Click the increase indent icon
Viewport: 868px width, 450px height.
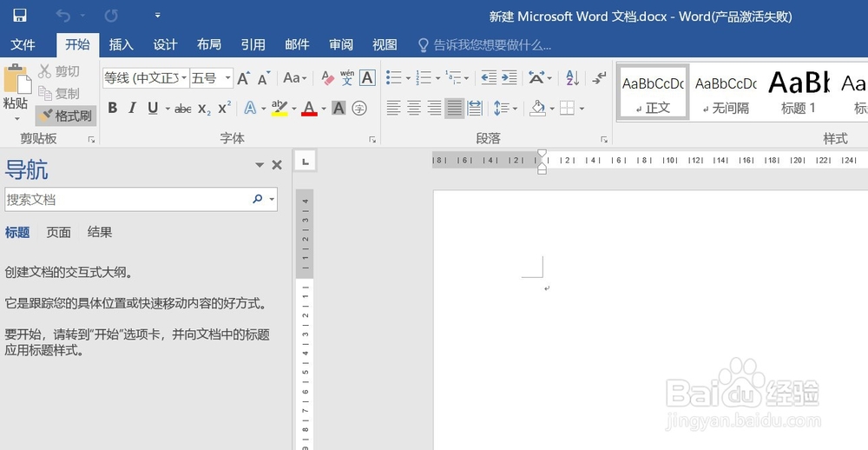point(510,77)
